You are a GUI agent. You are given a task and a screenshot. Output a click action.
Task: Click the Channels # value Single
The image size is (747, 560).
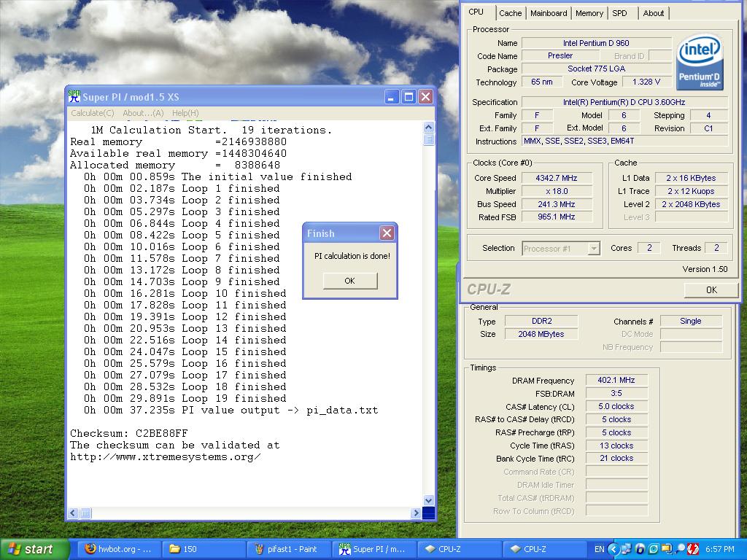[691, 321]
